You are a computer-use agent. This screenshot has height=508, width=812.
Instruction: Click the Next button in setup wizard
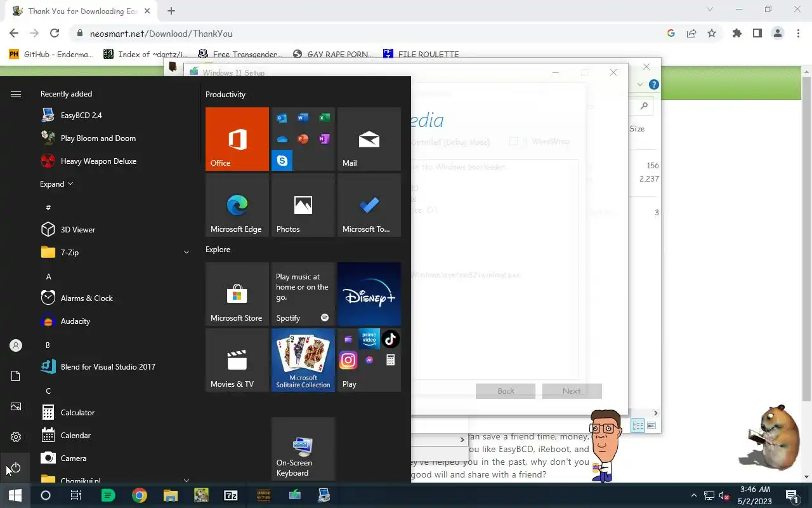pos(572,391)
